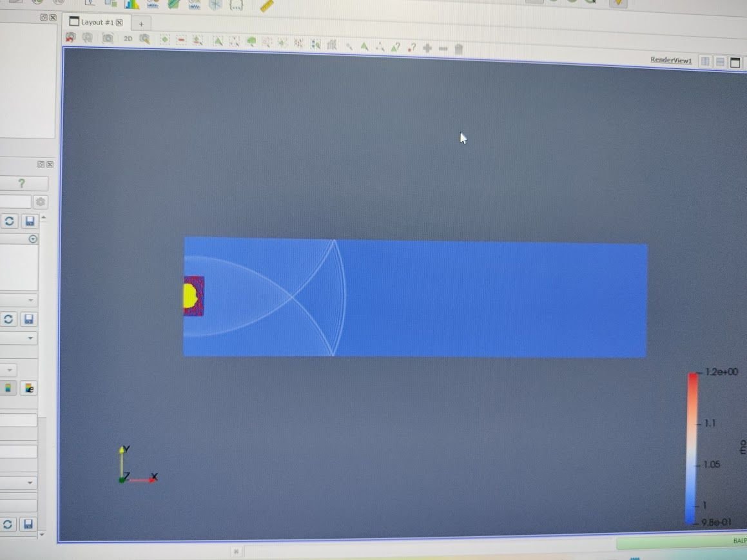The height and width of the screenshot is (560, 747).
Task: Clear the selection with the trash icon
Action: 459,49
